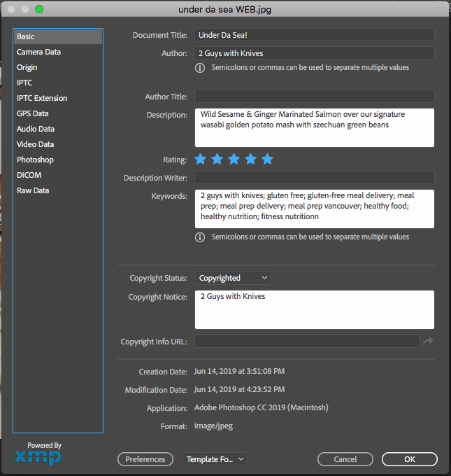451x476 pixels.
Task: Click the info icon below Keywords field
Action: pos(200,237)
